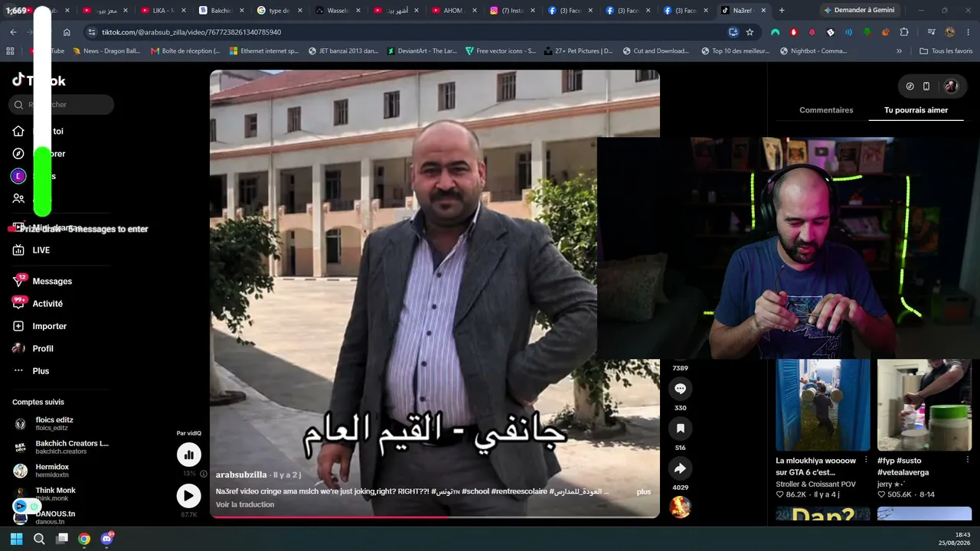Open the La mloukhiya GTA 6 video thumbnail
Image resolution: width=980 pixels, height=551 pixels.
coord(823,405)
